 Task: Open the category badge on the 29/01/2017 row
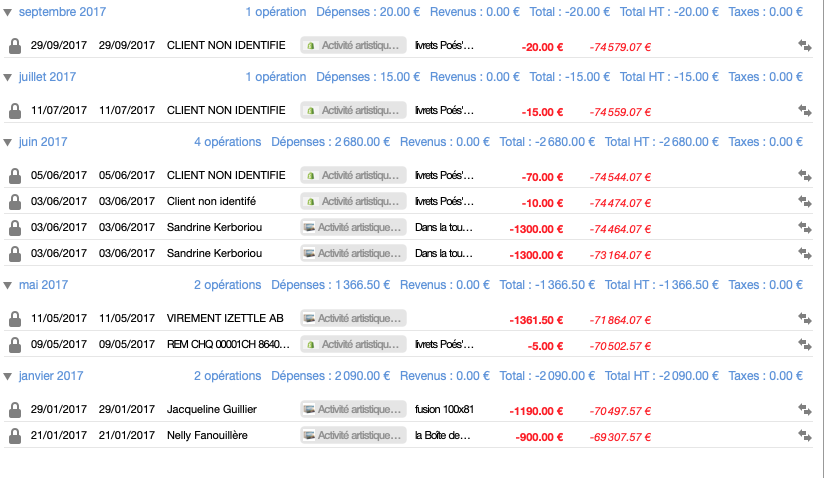(353, 410)
